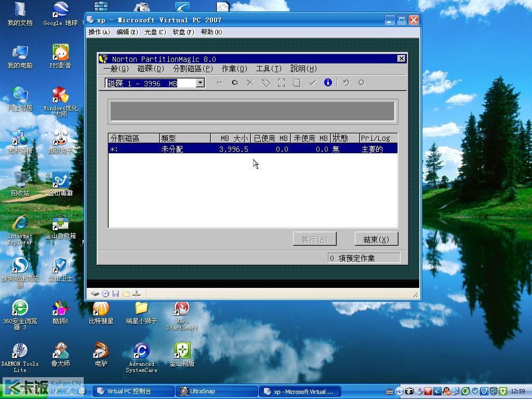Open Virtual PC 编辑(E) menu
This screenshot has height=399, width=532.
[x=127, y=32]
